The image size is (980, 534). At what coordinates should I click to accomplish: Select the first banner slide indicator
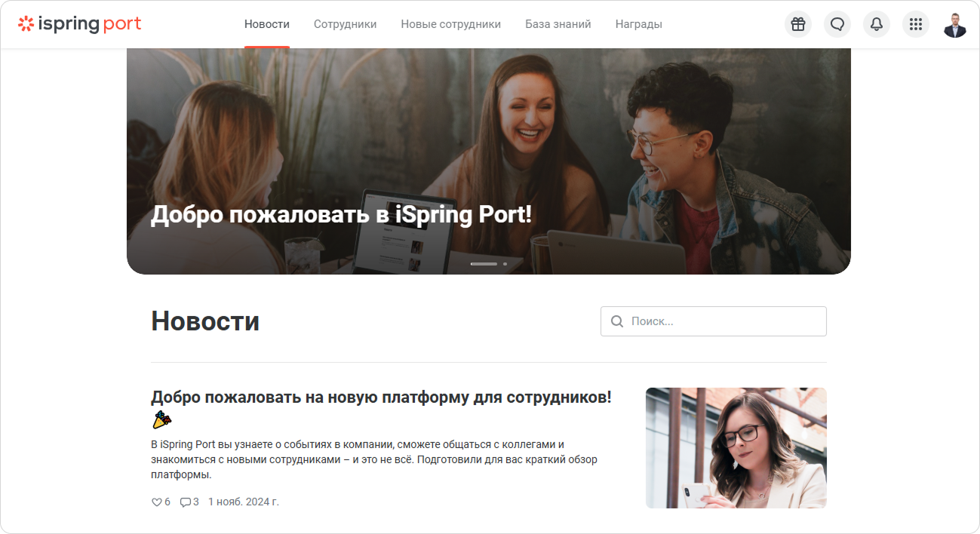(484, 264)
